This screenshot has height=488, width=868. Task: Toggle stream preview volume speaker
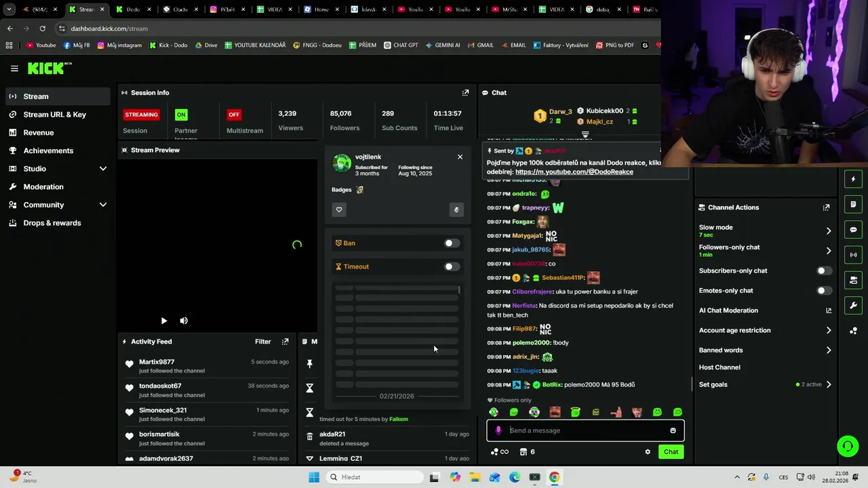coord(184,321)
